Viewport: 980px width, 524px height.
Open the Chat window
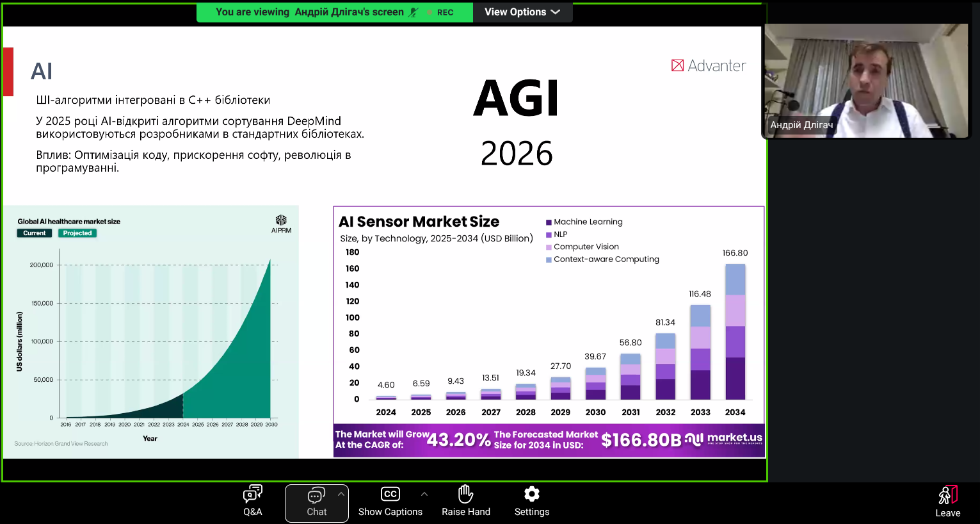pyautogui.click(x=316, y=502)
